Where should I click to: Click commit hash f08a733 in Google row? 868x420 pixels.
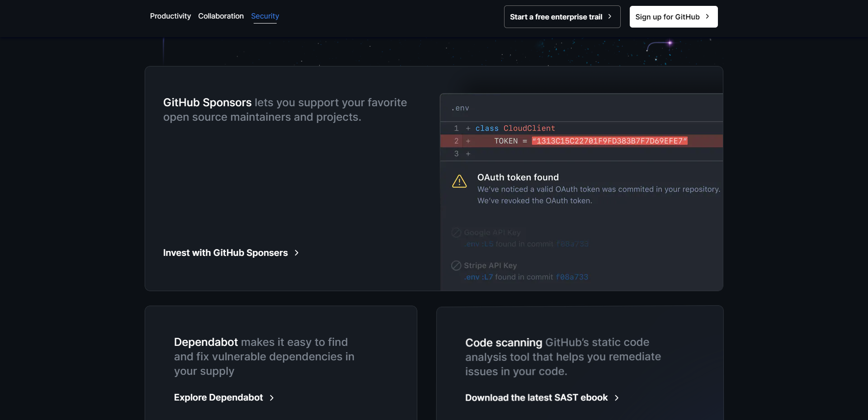572,244
